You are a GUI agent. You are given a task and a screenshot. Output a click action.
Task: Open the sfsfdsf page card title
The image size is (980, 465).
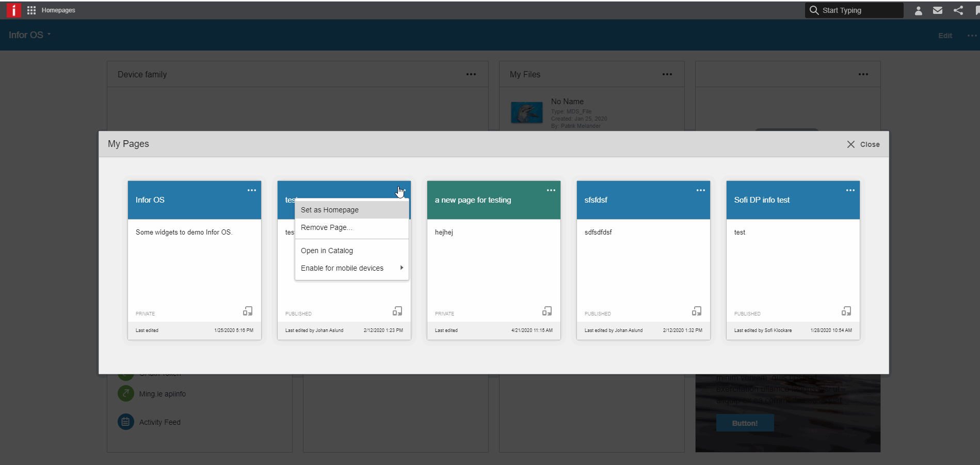pyautogui.click(x=596, y=200)
